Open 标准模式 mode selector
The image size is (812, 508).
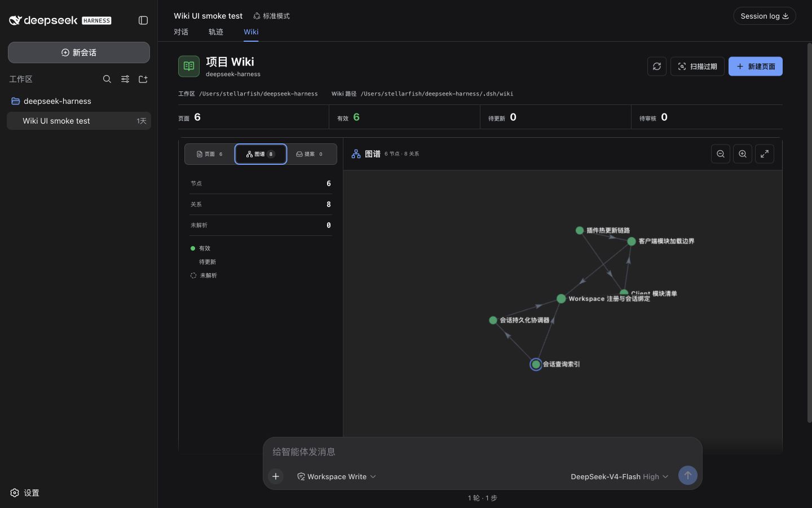(272, 16)
